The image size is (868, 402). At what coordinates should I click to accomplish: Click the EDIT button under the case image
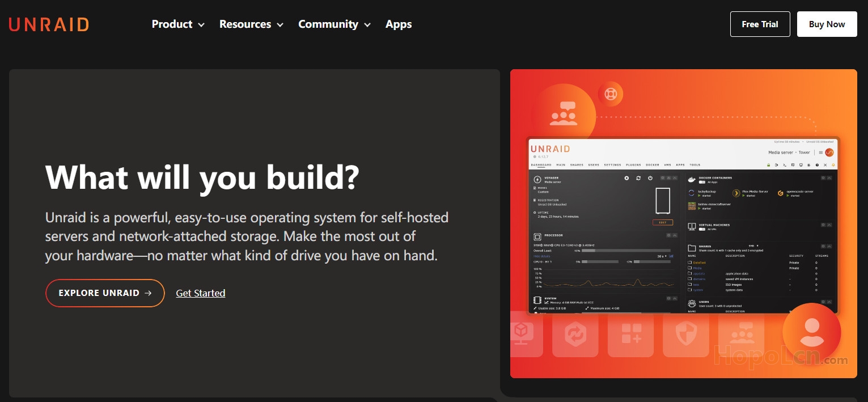pos(663,222)
